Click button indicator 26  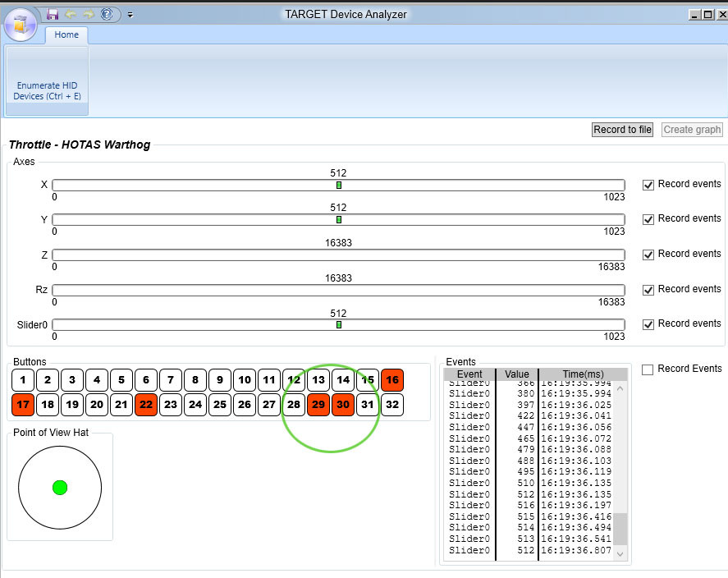pos(245,405)
